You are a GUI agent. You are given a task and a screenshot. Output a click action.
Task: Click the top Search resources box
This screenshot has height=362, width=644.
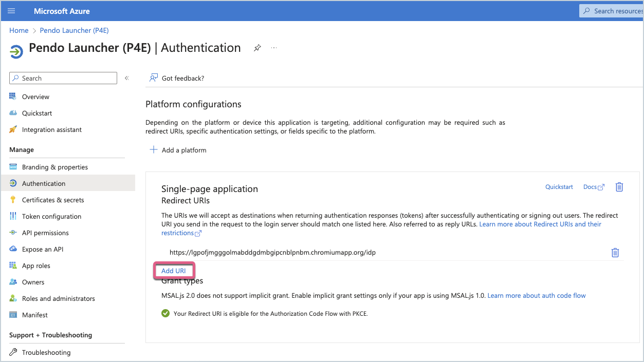click(611, 11)
